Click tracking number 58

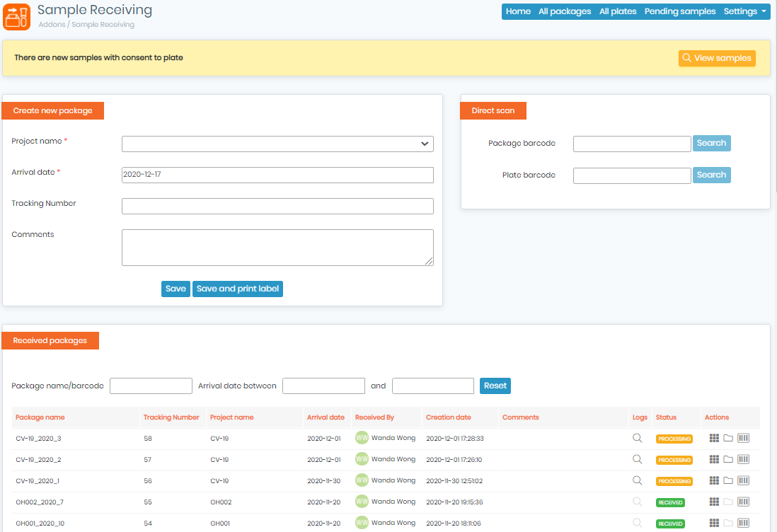148,439
